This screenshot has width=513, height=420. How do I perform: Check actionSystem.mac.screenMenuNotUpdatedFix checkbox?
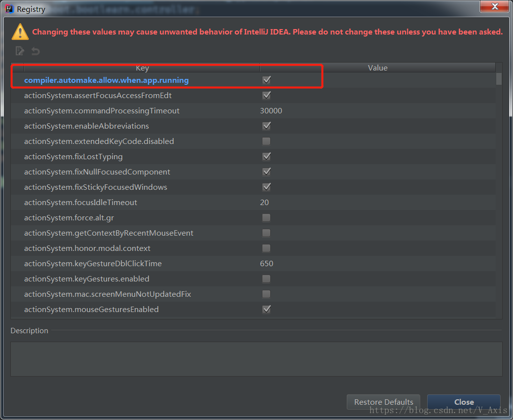[x=266, y=294]
